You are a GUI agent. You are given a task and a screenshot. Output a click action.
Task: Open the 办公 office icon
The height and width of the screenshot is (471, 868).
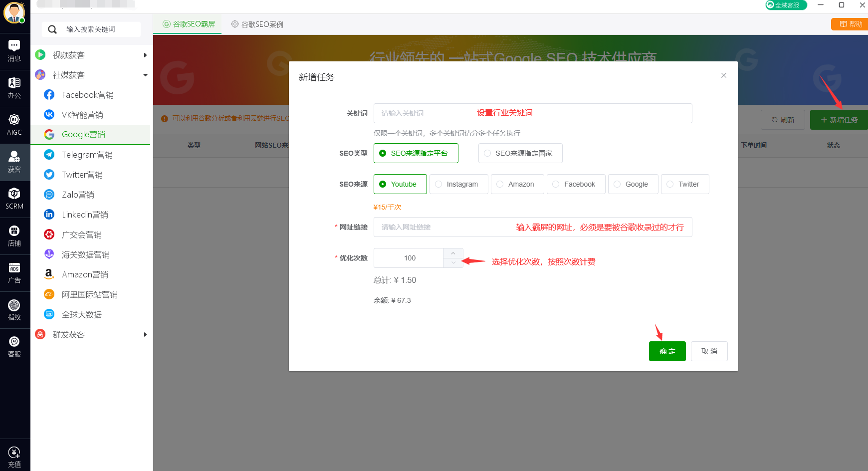click(14, 88)
